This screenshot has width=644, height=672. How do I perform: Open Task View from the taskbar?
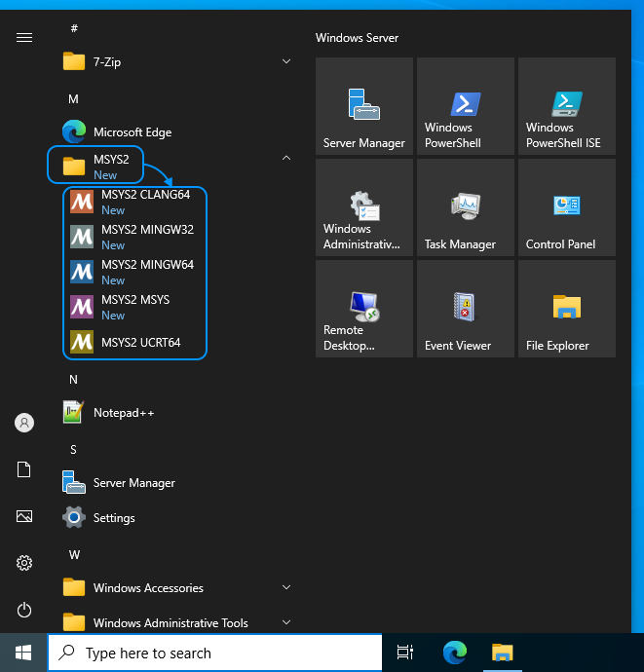tap(404, 653)
